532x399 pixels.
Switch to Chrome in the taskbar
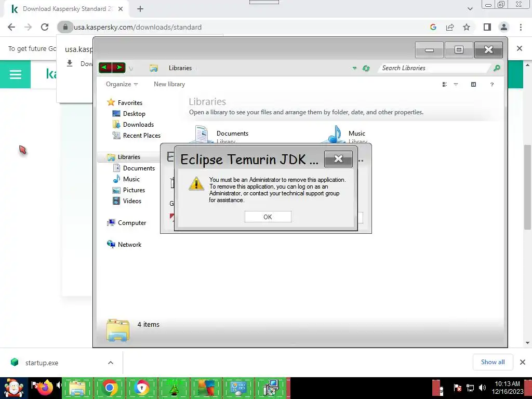[109, 388]
